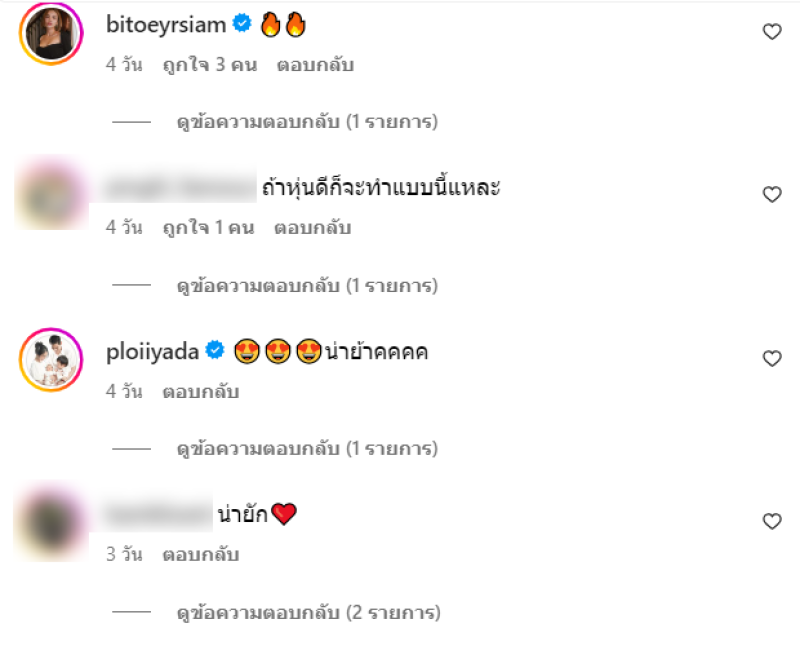Expand the one reply under bitoeyrsiam's comment

tap(307, 122)
